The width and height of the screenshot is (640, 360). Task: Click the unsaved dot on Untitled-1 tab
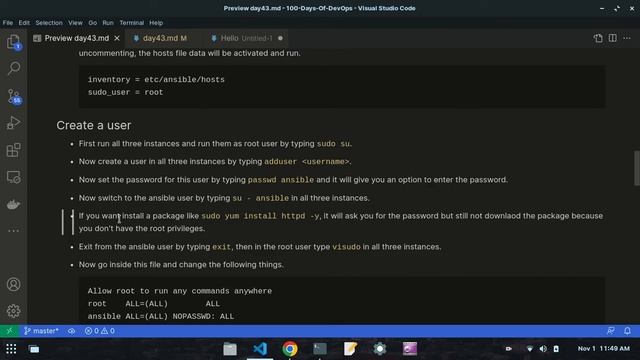pyautogui.click(x=280, y=38)
